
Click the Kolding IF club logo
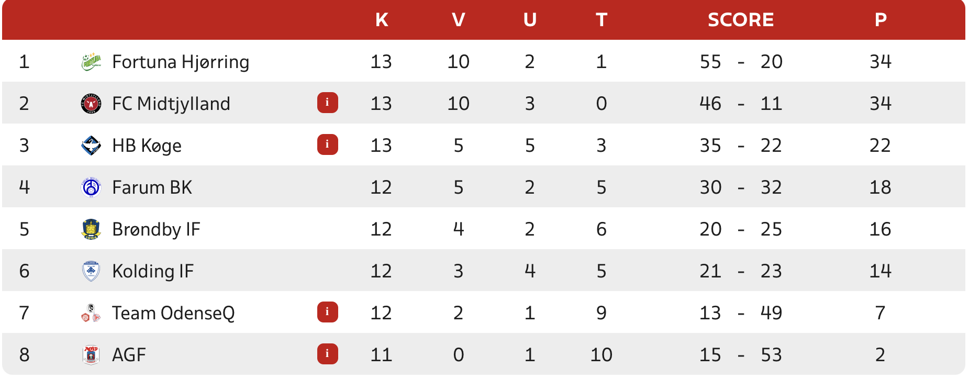point(91,271)
